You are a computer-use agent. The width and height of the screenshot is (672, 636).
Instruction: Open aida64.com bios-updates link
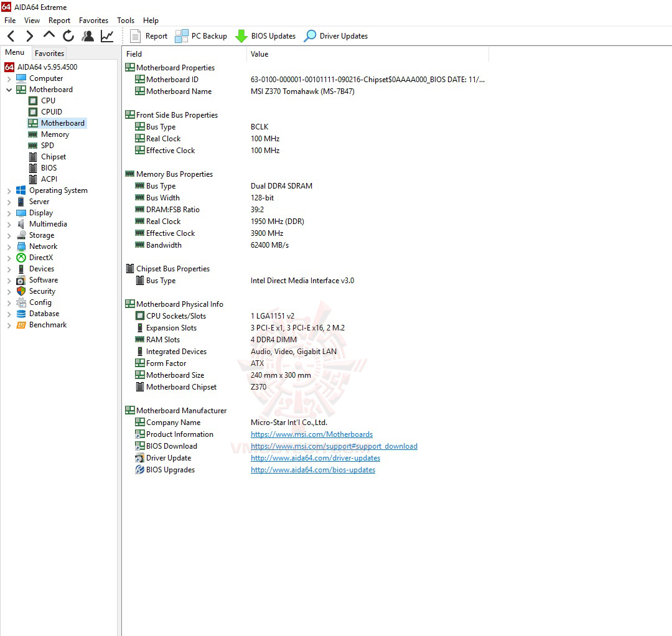click(313, 470)
